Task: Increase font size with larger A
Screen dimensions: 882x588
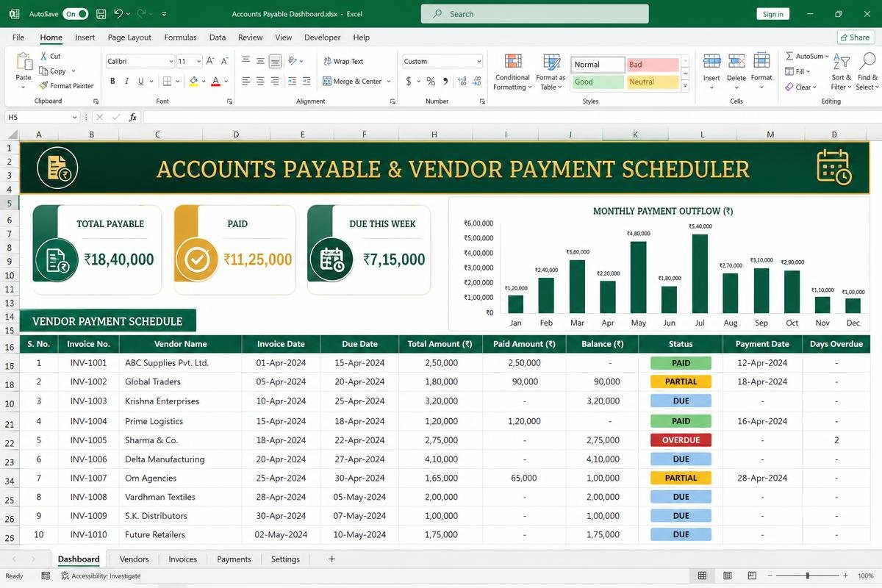Action: [x=210, y=62]
